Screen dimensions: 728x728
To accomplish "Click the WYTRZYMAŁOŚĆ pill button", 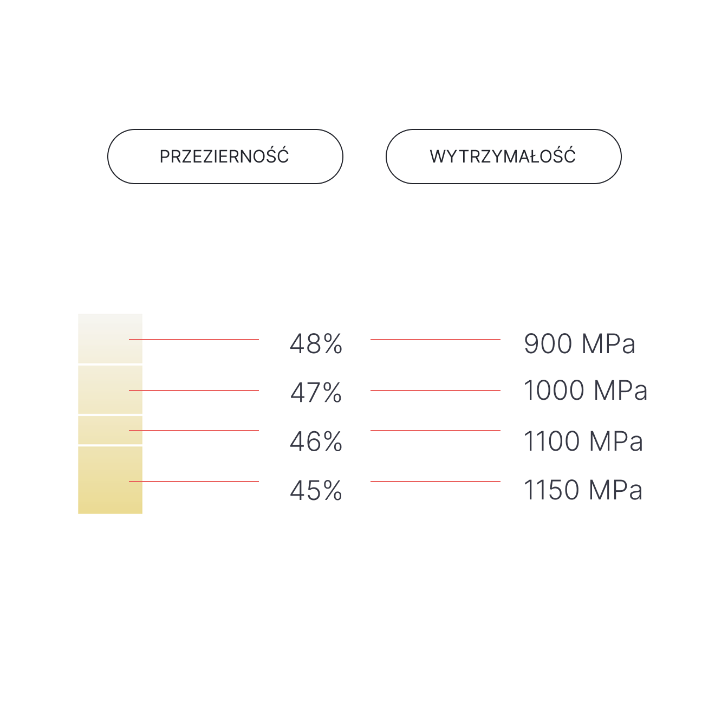I will (x=503, y=157).
